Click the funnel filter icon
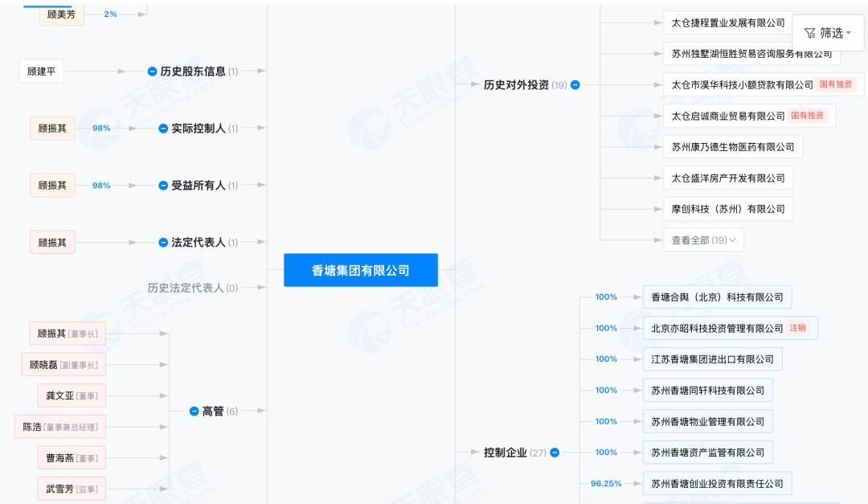The image size is (868, 504). click(810, 33)
